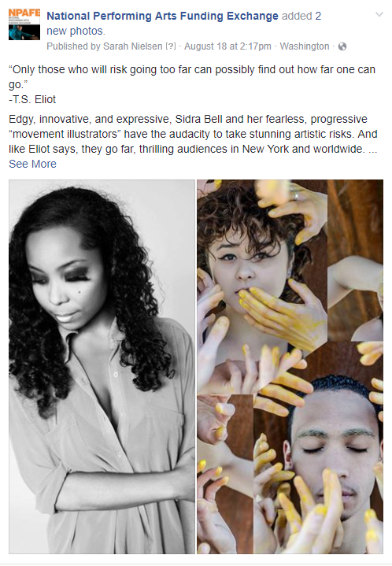Click the closed-eyes man in collage photo
Image resolution: width=392 pixels, height=566 pixels.
coord(334,458)
